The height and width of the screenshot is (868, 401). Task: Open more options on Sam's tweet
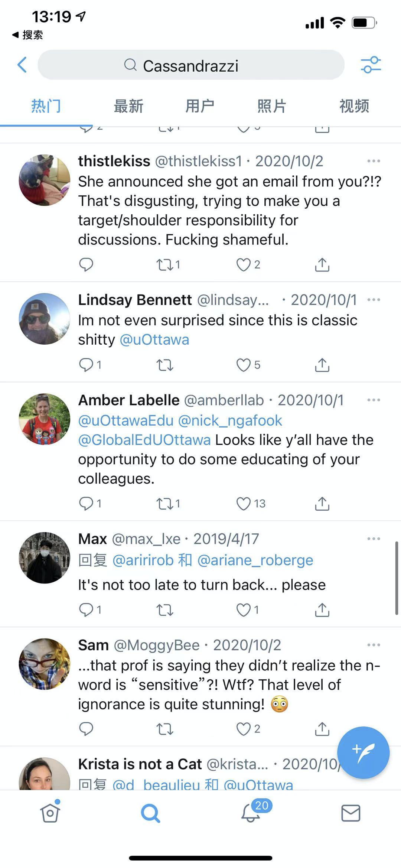point(373,645)
